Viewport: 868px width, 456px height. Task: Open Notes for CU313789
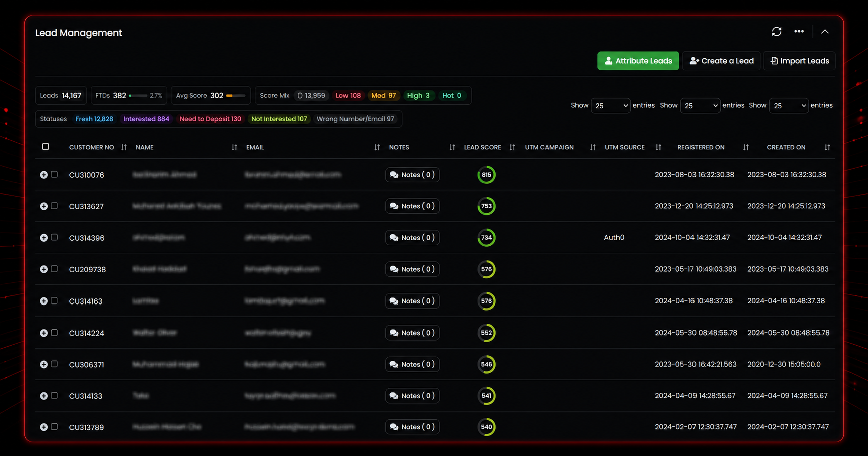click(412, 427)
